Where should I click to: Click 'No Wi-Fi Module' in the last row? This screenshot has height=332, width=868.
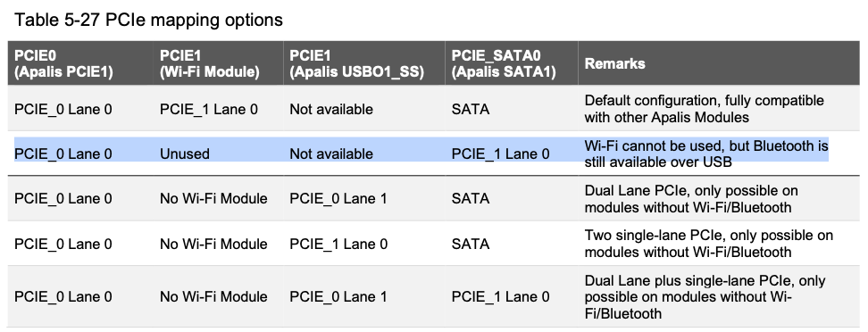coord(213,297)
